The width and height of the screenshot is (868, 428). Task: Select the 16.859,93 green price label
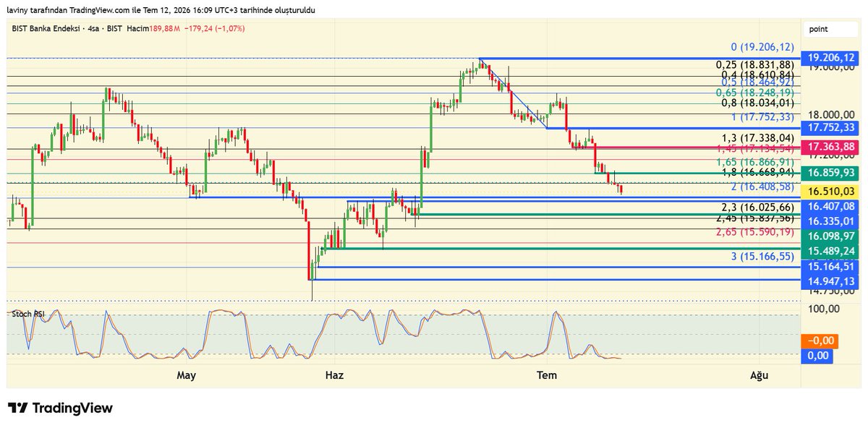[831, 173]
